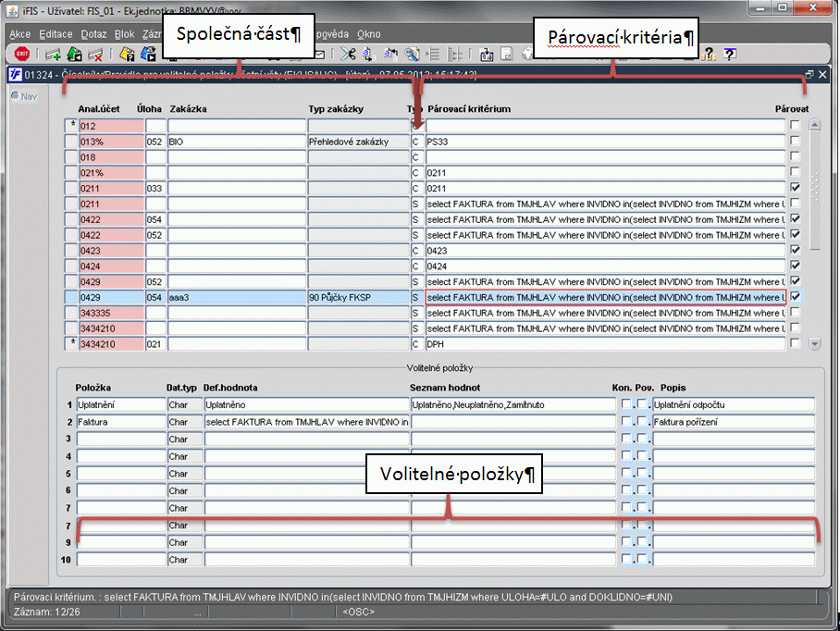Open the Okno menu
Viewport: 840px width, 631px height.
(x=368, y=33)
